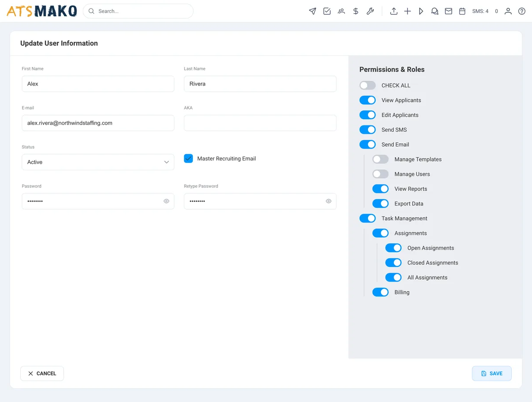Open the envelope mail icon
Viewport: 532px width, 402px height.
449,11
